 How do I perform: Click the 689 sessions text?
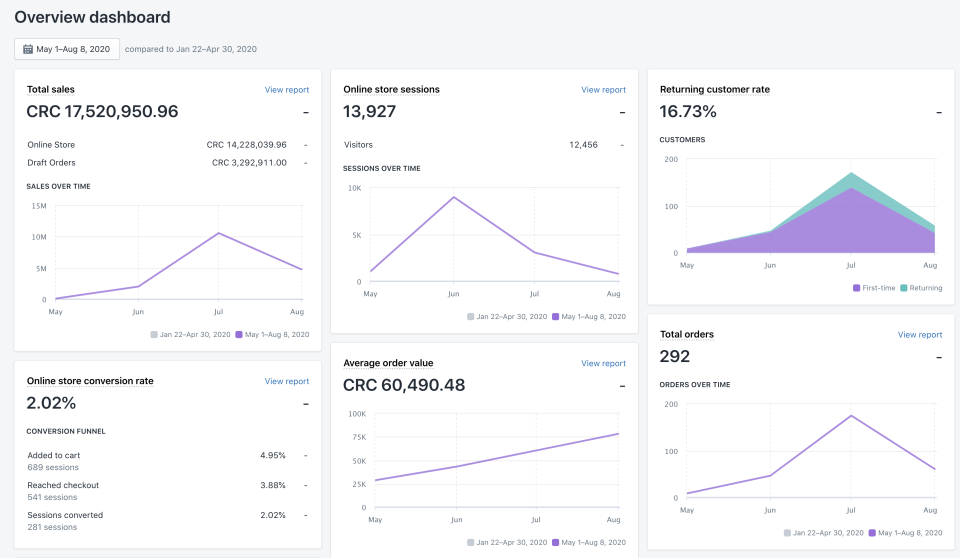pyautogui.click(x=53, y=467)
